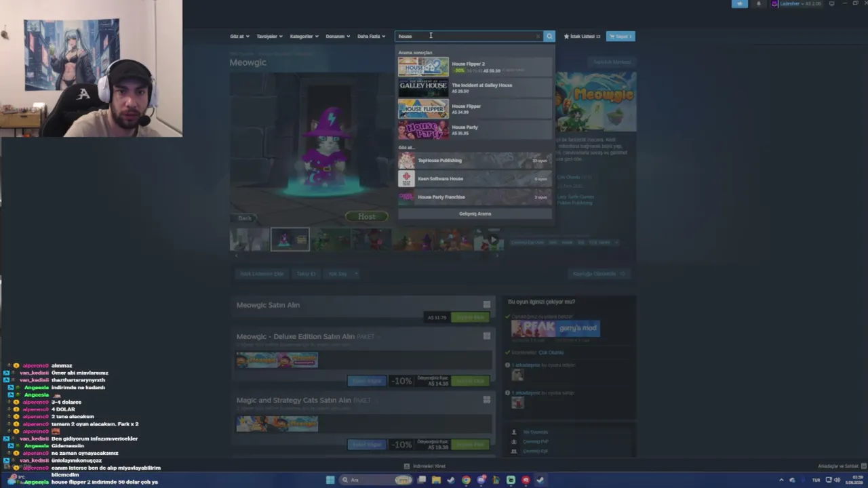Open the Windows Start menu
The height and width of the screenshot is (488, 868).
pos(330,480)
